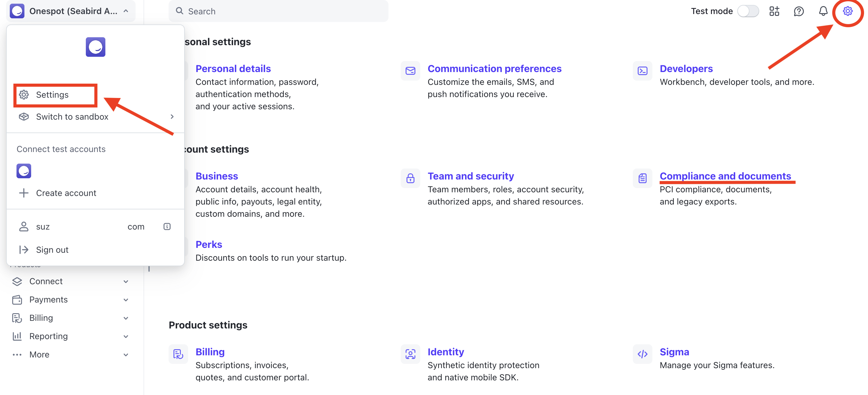Toggle the Test mode switch
The width and height of the screenshot is (868, 395).
coord(748,11)
